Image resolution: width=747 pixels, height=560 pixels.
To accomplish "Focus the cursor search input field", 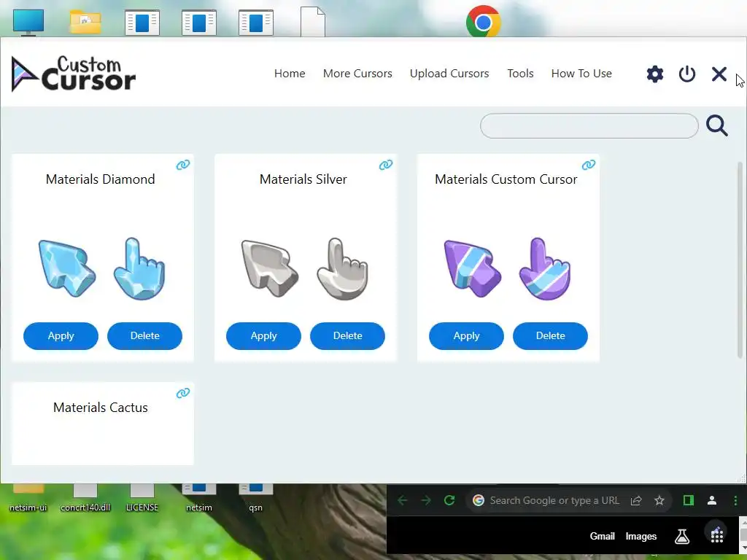I will tap(589, 125).
